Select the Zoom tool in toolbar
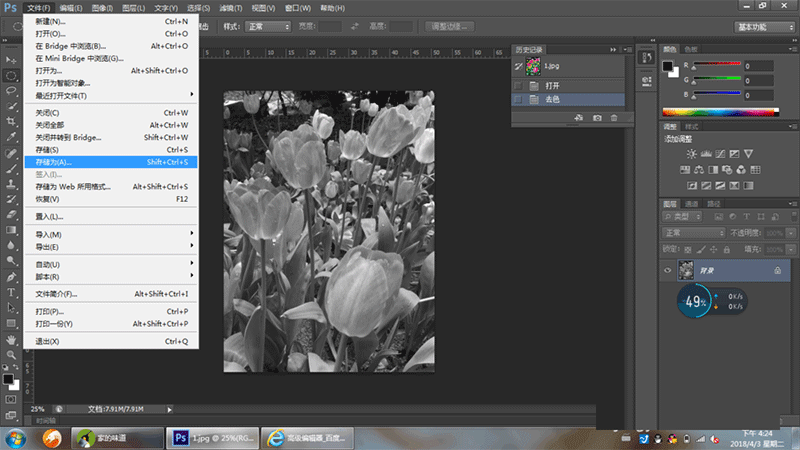The width and height of the screenshot is (800, 450). [11, 354]
